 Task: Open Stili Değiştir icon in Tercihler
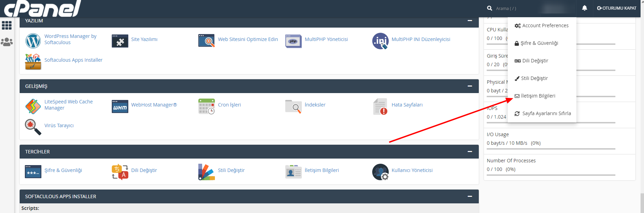(207, 172)
